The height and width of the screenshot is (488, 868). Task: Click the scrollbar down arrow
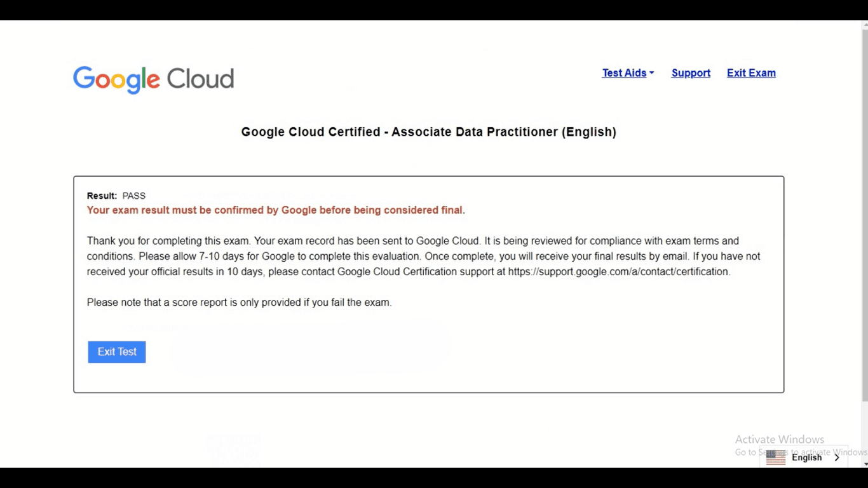(864, 464)
